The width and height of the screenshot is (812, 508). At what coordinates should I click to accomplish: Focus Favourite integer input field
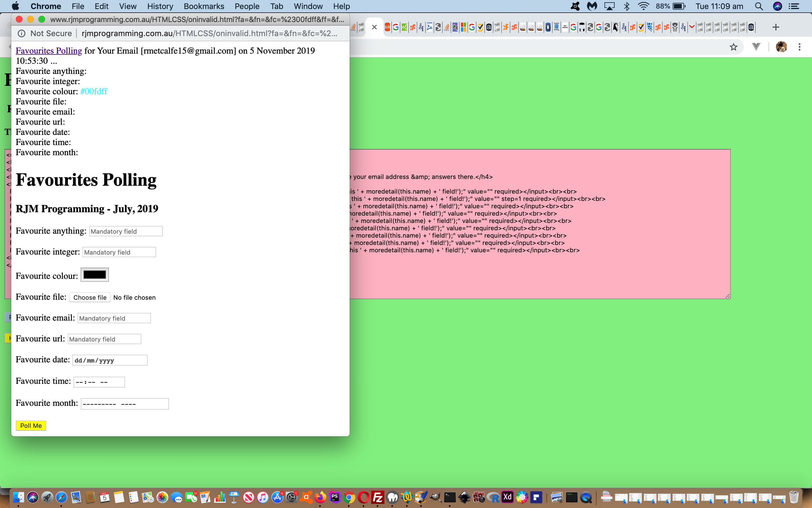[x=119, y=252]
